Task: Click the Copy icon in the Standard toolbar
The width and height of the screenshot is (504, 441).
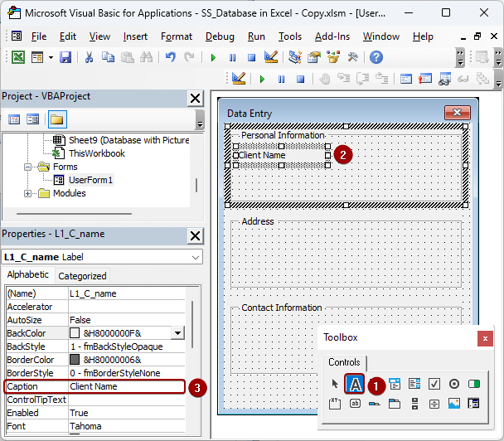Action: (x=108, y=57)
